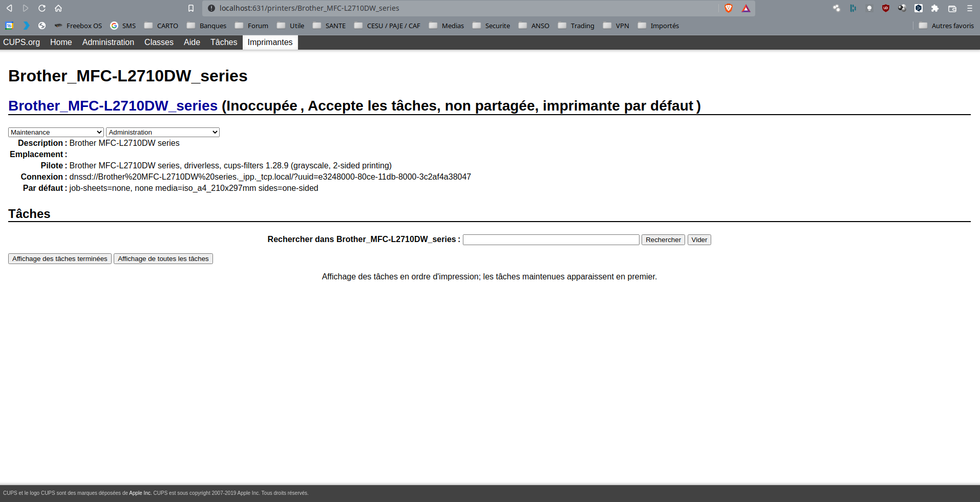Switch to the Classes tab
Viewport: 980px width, 502px height.
tap(159, 42)
